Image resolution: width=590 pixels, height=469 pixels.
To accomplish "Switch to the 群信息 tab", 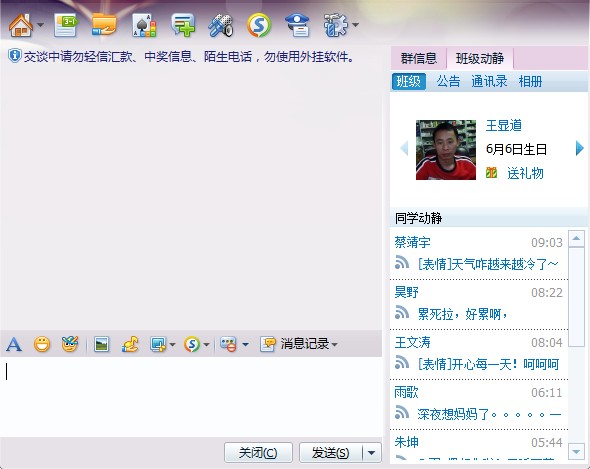I will (418, 58).
